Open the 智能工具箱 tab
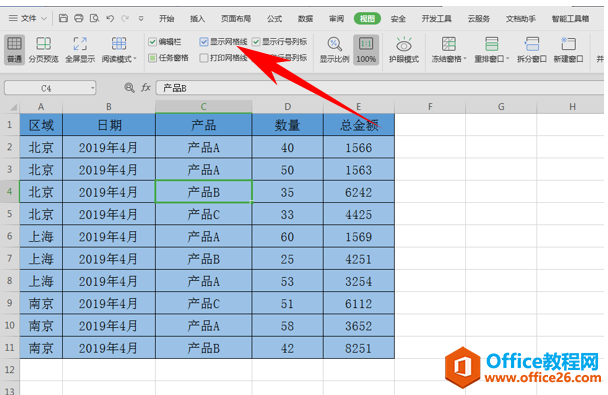 coord(570,18)
